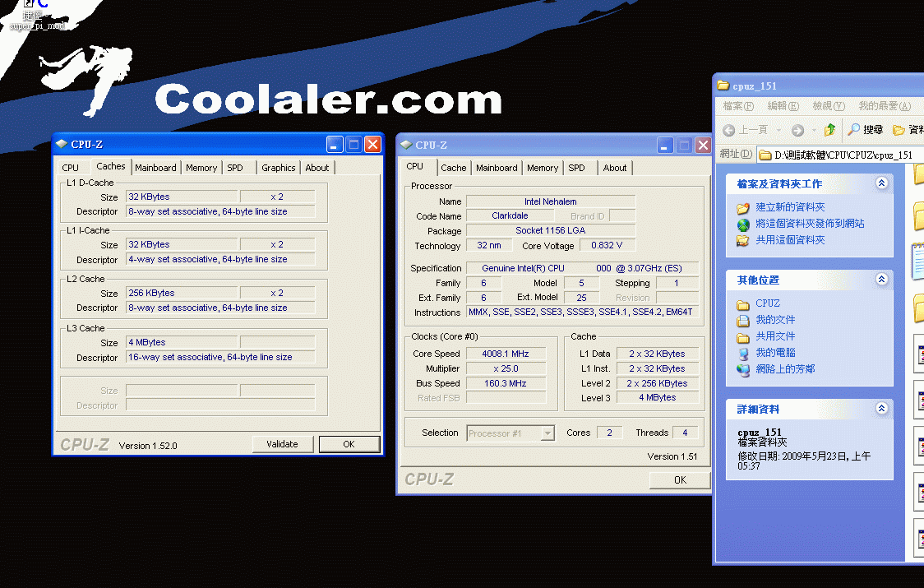Viewport: 924px width, 588px height.
Task: Click the publish folder to web icon
Action: pyautogui.click(x=743, y=224)
